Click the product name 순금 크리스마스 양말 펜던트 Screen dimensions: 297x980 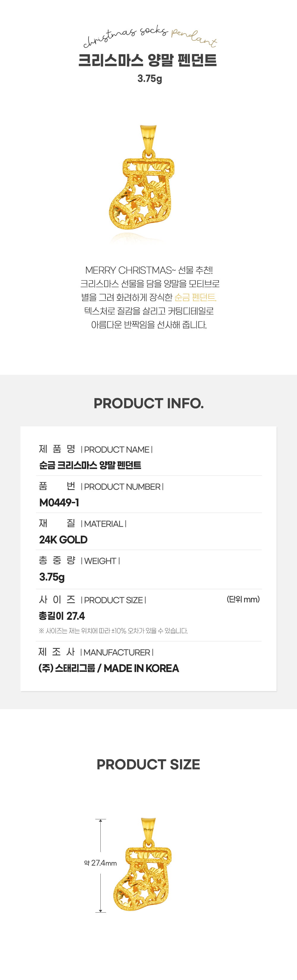pyautogui.click(x=90, y=465)
